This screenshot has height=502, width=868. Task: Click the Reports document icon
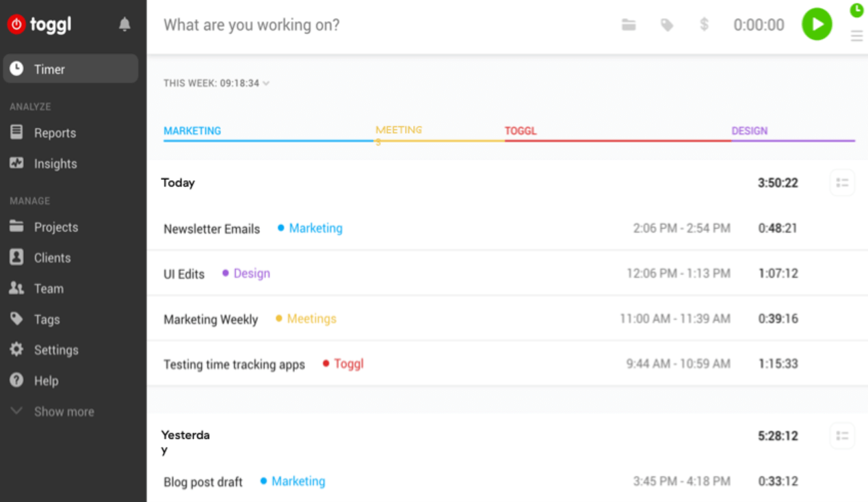pos(16,133)
